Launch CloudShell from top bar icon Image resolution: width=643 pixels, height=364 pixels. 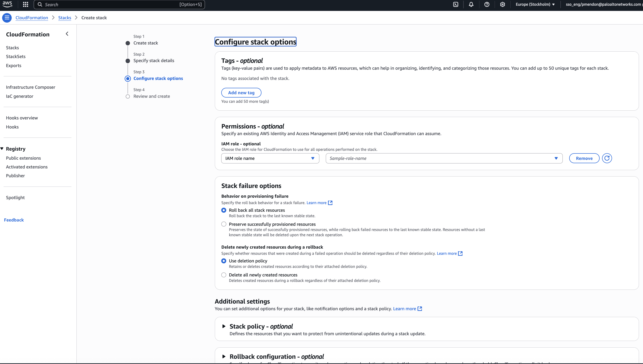click(456, 5)
